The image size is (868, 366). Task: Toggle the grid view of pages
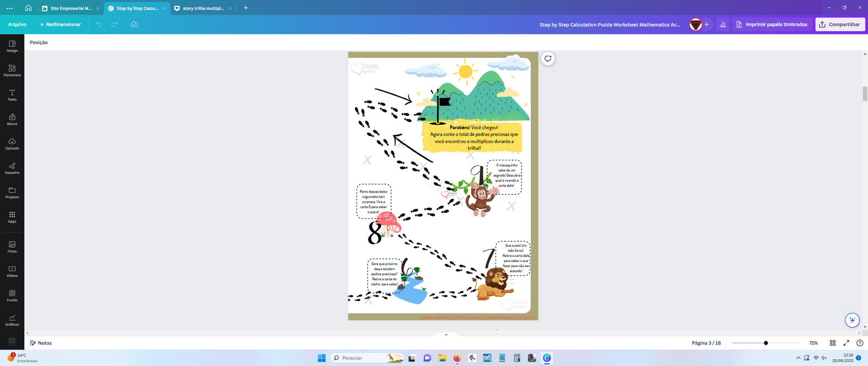click(x=832, y=343)
